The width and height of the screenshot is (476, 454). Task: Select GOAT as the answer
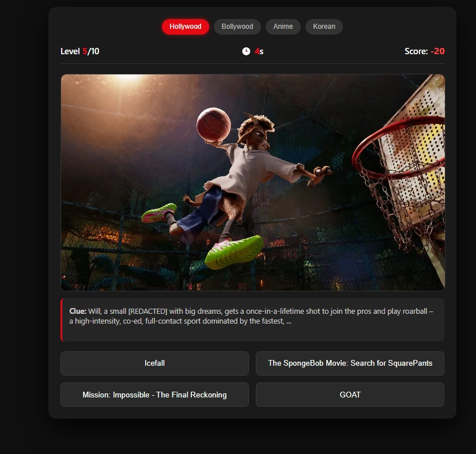(350, 395)
